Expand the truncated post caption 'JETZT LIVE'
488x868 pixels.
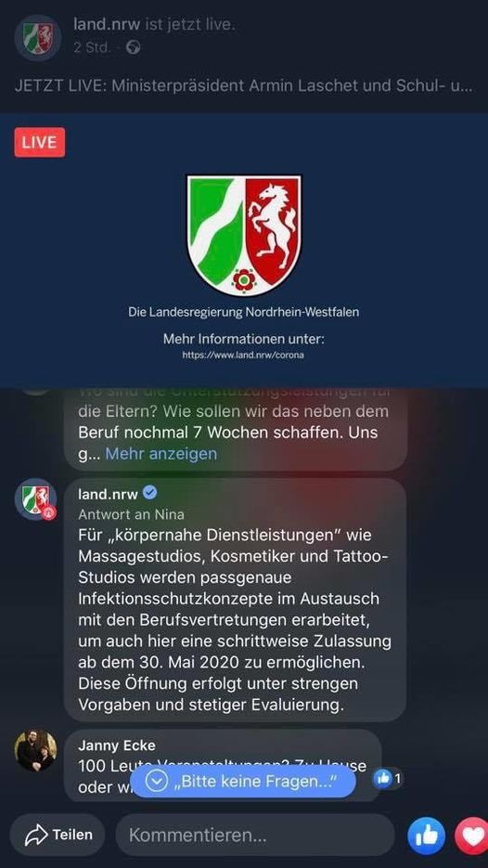pyautogui.click(x=243, y=86)
